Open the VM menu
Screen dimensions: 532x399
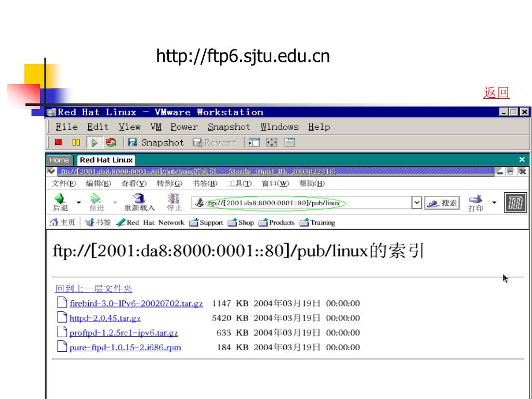point(156,127)
